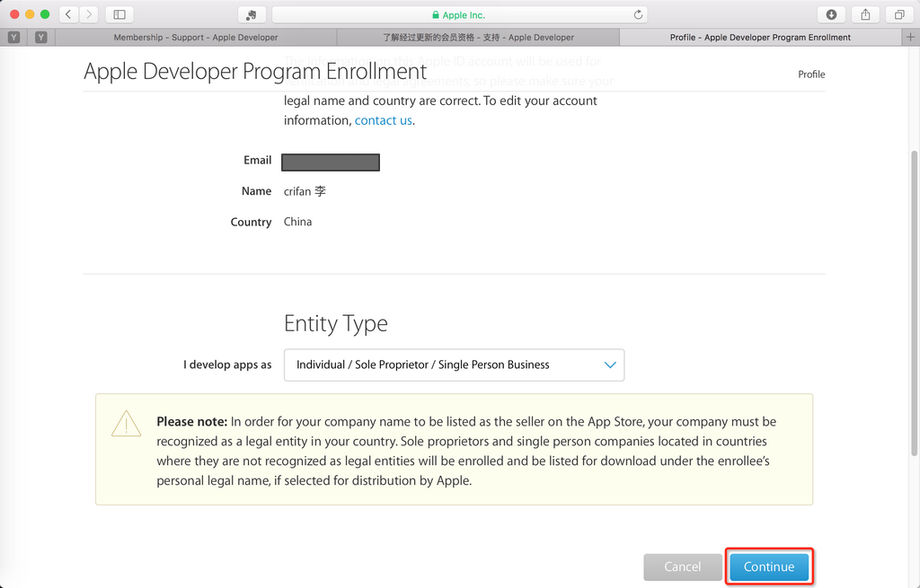Click the Evernote extension icon in toolbar
The height and width of the screenshot is (588, 920).
[252, 14]
